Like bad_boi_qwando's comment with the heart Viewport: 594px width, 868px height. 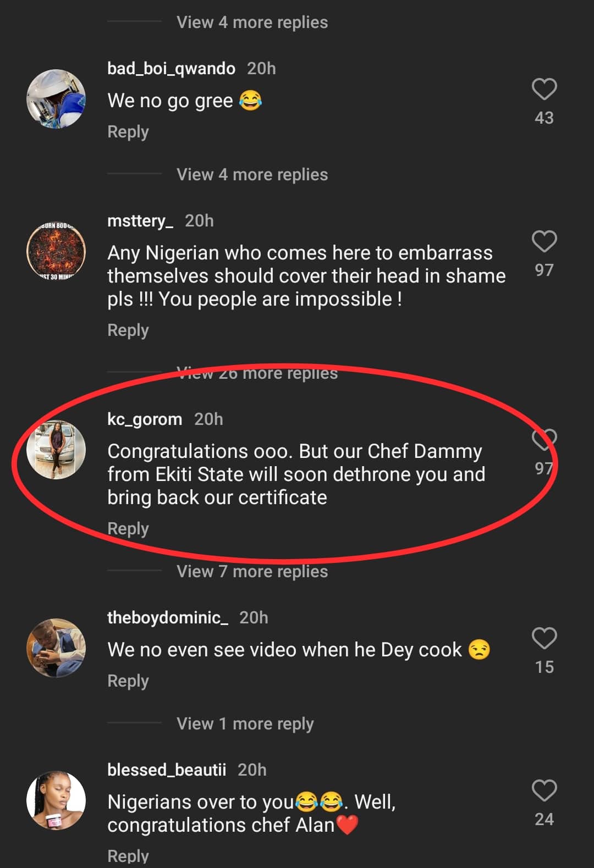click(x=544, y=89)
